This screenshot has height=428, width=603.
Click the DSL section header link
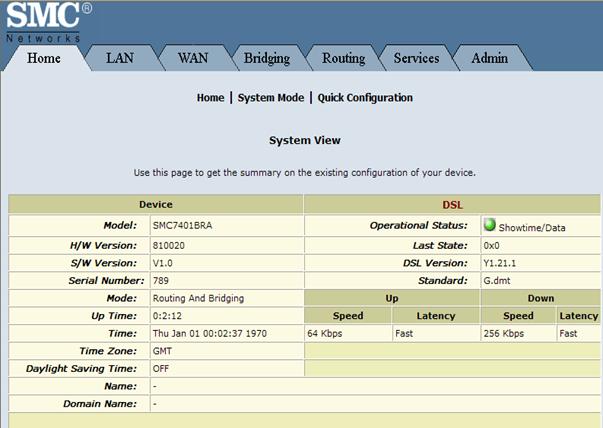[453, 205]
